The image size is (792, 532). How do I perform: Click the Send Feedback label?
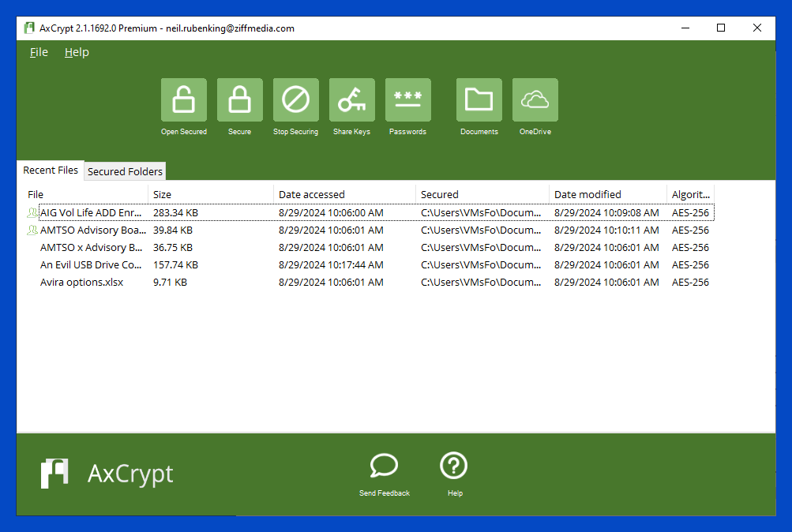pos(385,493)
